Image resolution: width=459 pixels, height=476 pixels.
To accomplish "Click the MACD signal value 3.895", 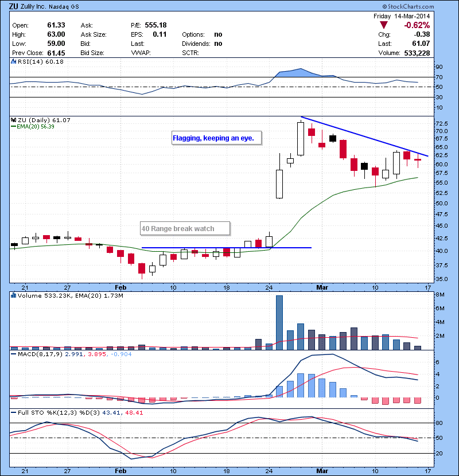I will pyautogui.click(x=97, y=354).
